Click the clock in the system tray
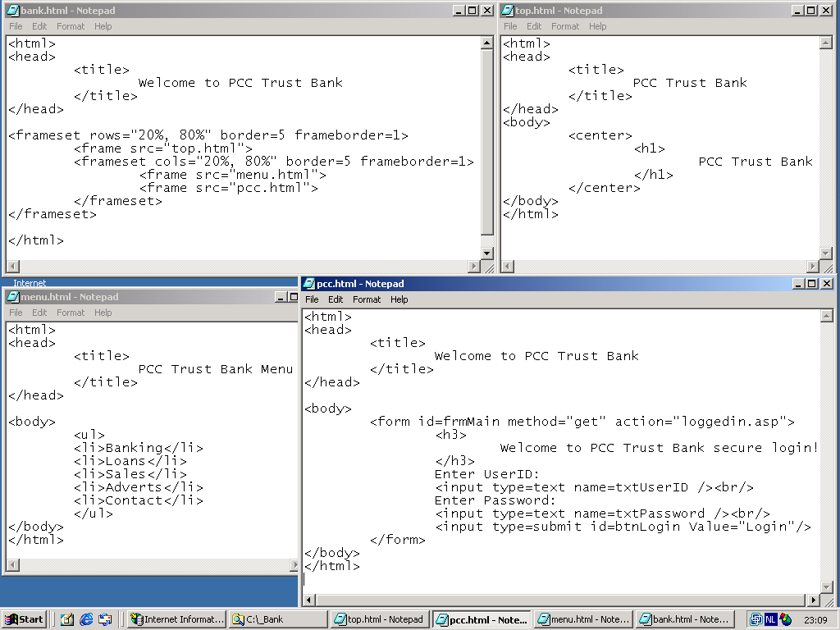 [817, 619]
